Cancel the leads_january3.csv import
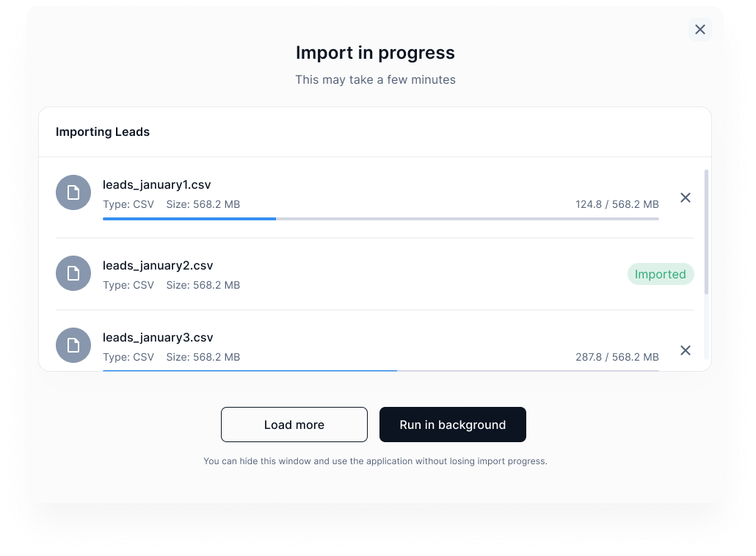This screenshot has height=556, width=756. 686,350
